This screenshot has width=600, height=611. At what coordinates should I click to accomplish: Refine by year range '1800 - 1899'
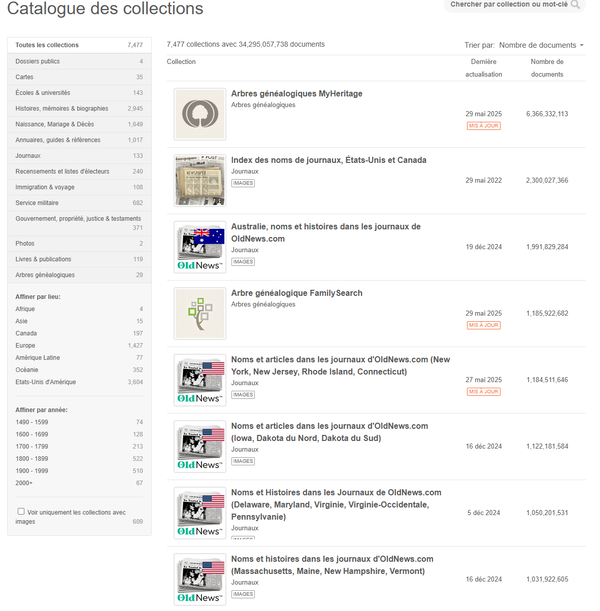34,458
